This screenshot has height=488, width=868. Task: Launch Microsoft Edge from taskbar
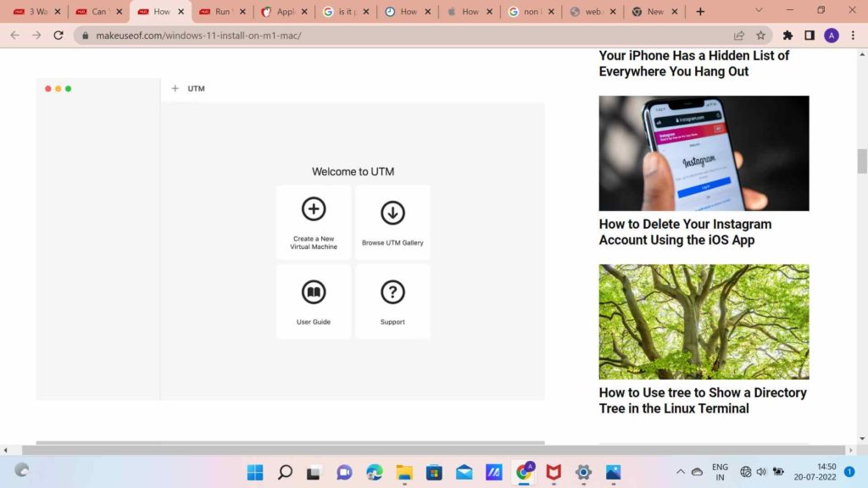coord(374,472)
